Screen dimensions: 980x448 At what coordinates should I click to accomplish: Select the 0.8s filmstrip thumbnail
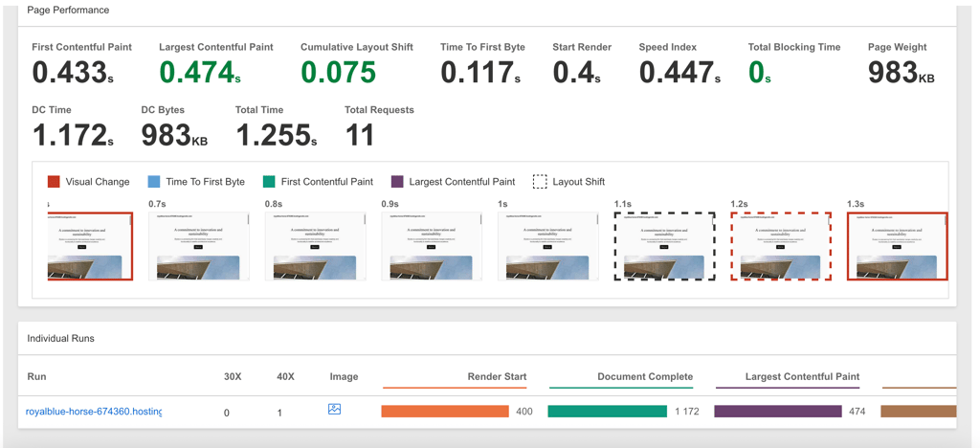click(316, 246)
